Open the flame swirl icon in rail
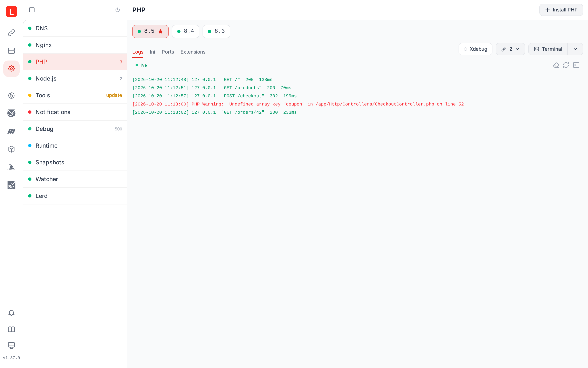This screenshot has height=368, width=588. pos(11,95)
